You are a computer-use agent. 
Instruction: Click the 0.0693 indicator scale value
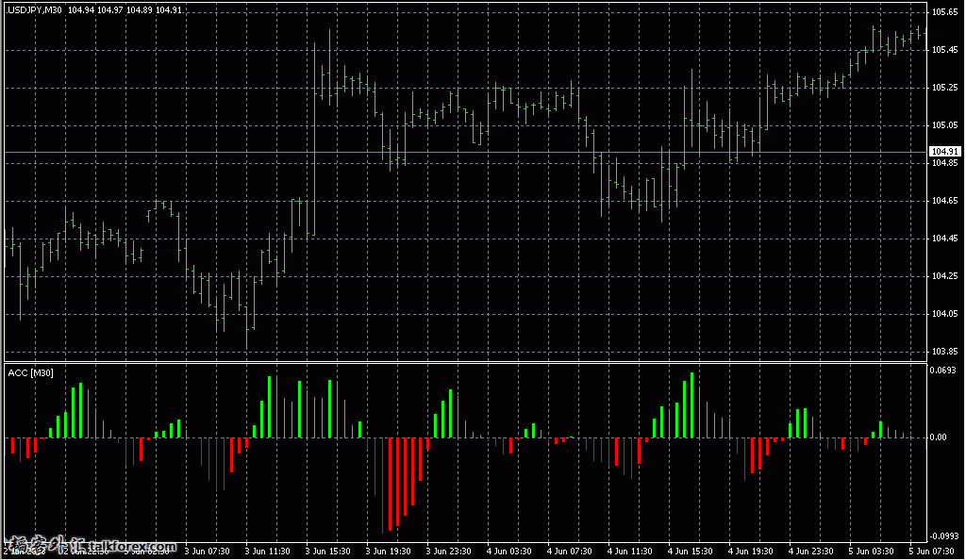pyautogui.click(x=942, y=370)
